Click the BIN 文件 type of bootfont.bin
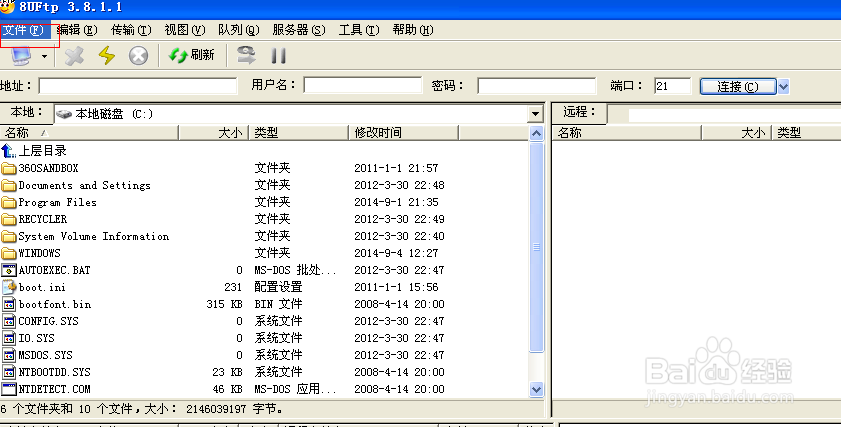Screen dimensions: 841x427 pyautogui.click(x=278, y=304)
